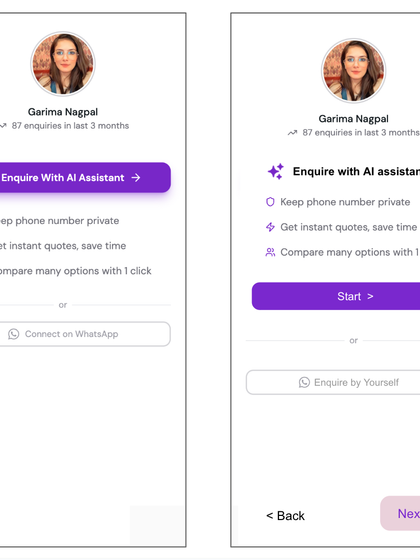420x560 pixels.
Task: Click the WhatsApp icon beside Connect on WhatsApp
Action: 14,334
